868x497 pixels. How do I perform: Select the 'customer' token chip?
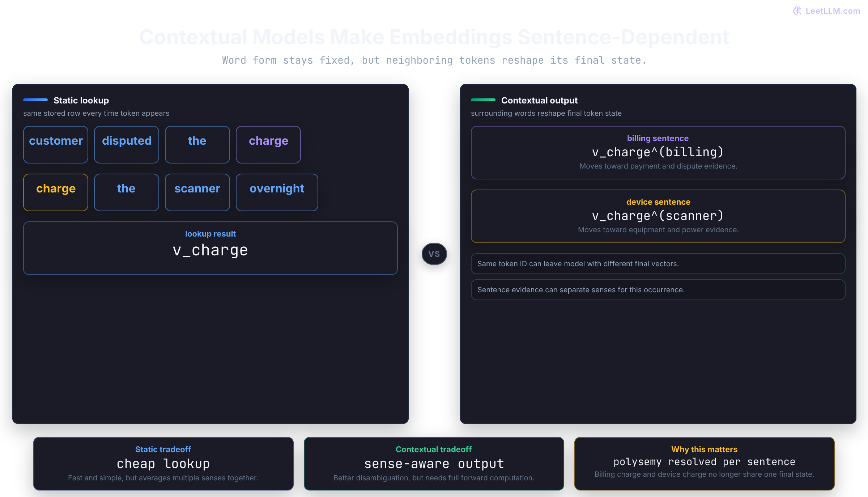(56, 144)
